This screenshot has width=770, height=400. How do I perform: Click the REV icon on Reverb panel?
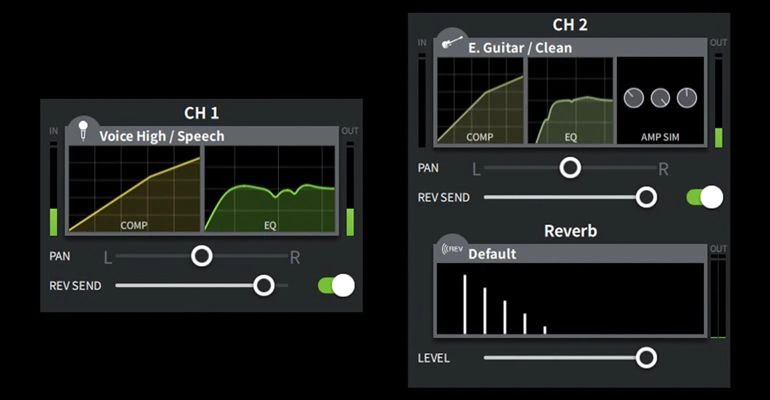click(x=452, y=249)
